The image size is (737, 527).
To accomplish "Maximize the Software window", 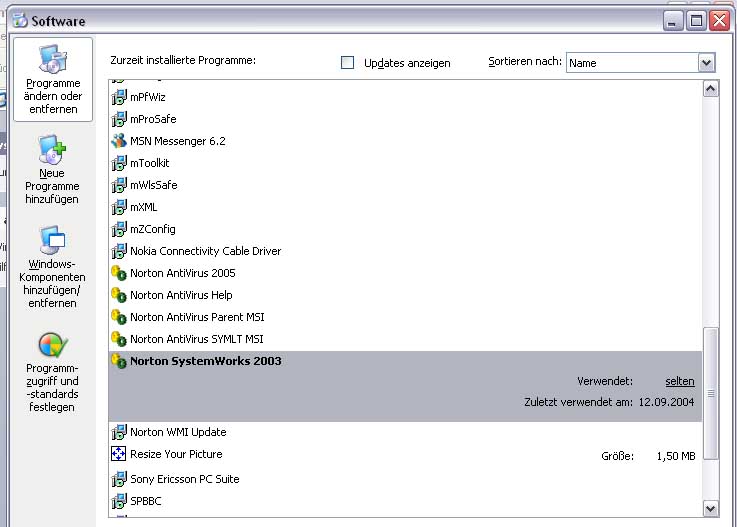I will (x=696, y=21).
